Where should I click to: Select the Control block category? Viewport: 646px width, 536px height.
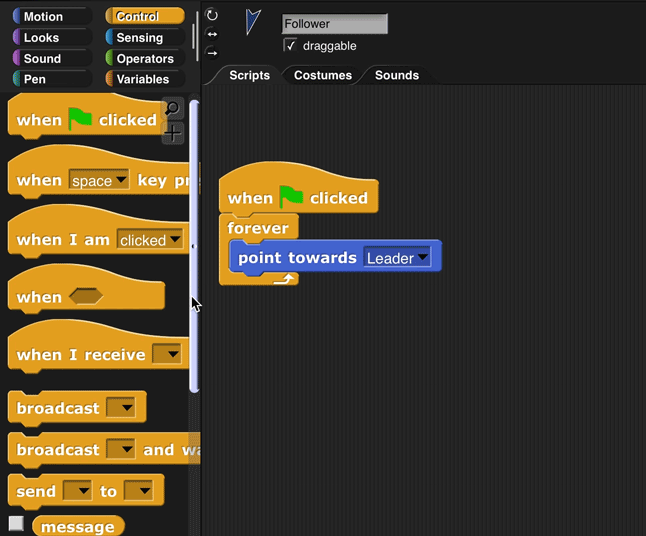(145, 16)
